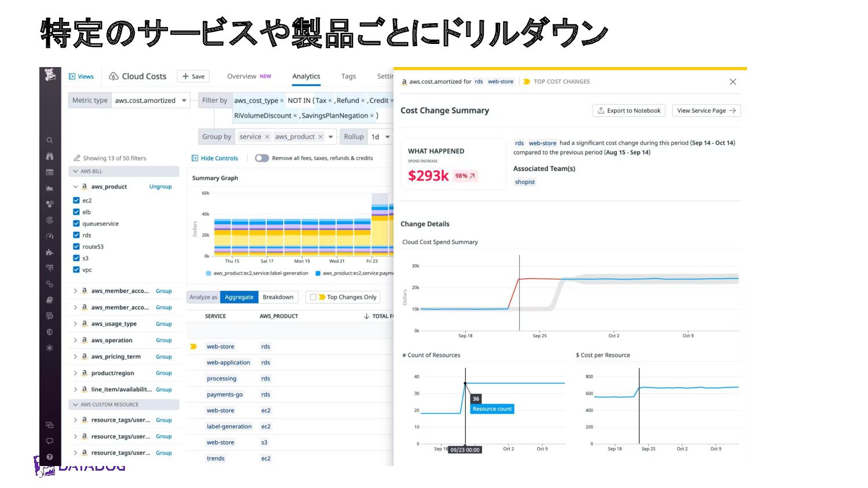Uncheck the s3 filter checkbox
Image resolution: width=868 pixels, height=488 pixels.
(x=76, y=258)
